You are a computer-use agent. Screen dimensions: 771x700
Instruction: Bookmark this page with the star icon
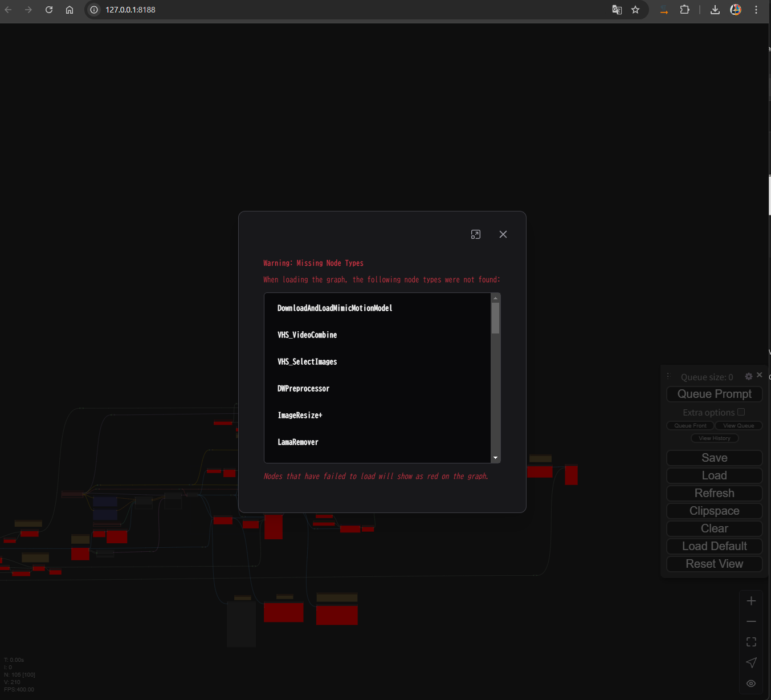(635, 10)
